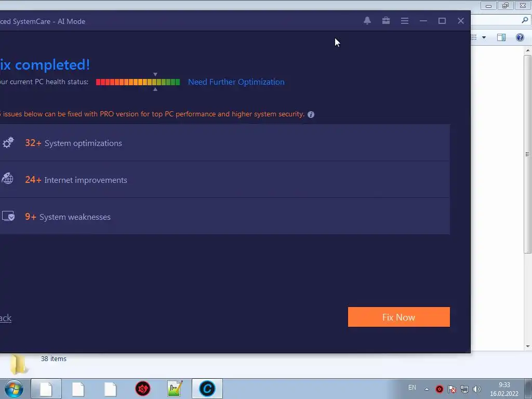Open the first blank document taskbar item

46,389
